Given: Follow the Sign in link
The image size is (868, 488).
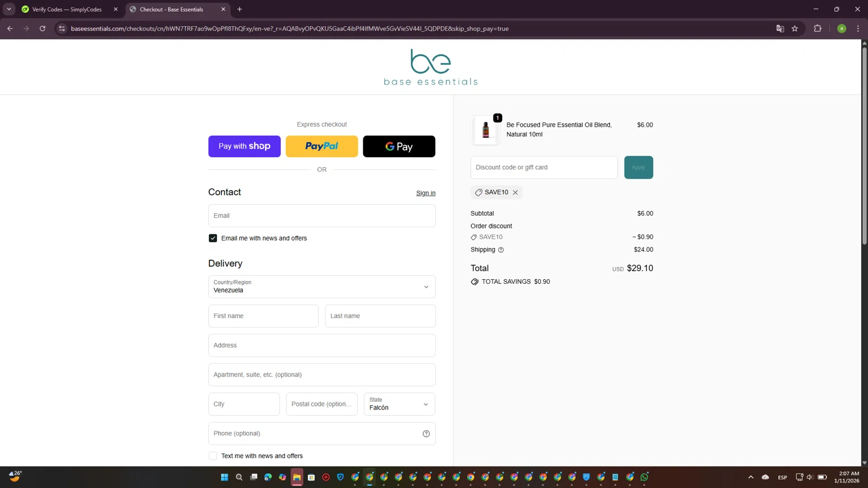Looking at the screenshot, I should tap(426, 193).
